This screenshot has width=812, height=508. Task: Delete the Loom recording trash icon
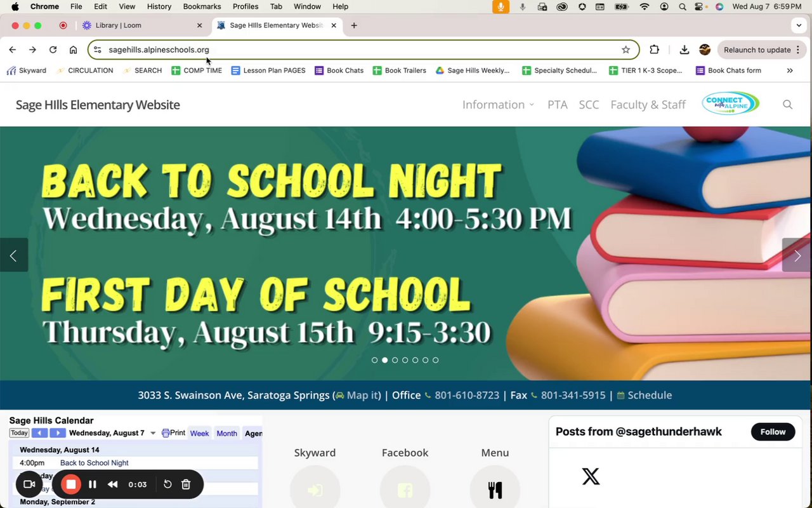coord(186,485)
